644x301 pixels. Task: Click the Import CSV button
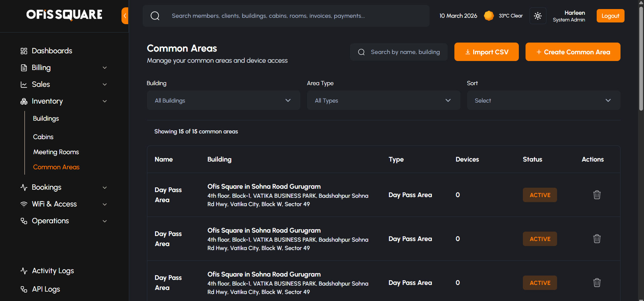[486, 52]
